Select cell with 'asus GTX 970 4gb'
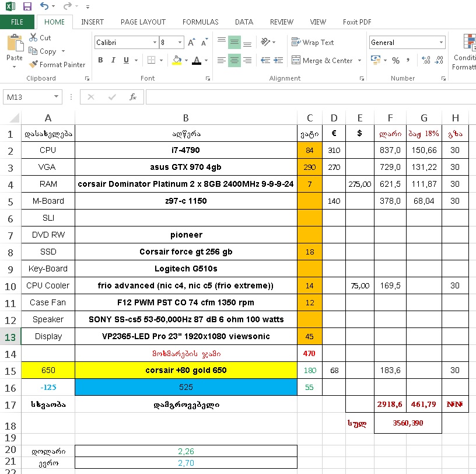 (185, 167)
